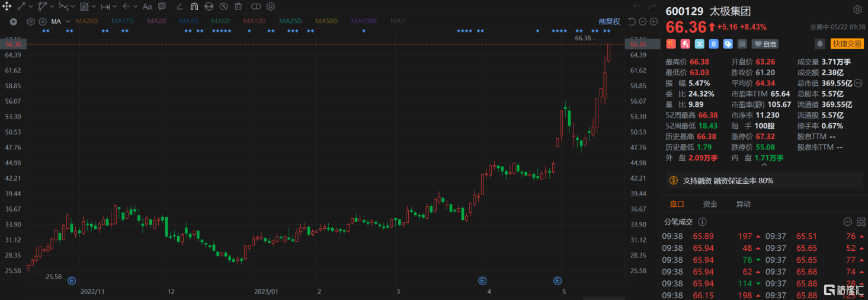Select the hatched range measurement tool
868x300 pixels.
pyautogui.click(x=84, y=7)
